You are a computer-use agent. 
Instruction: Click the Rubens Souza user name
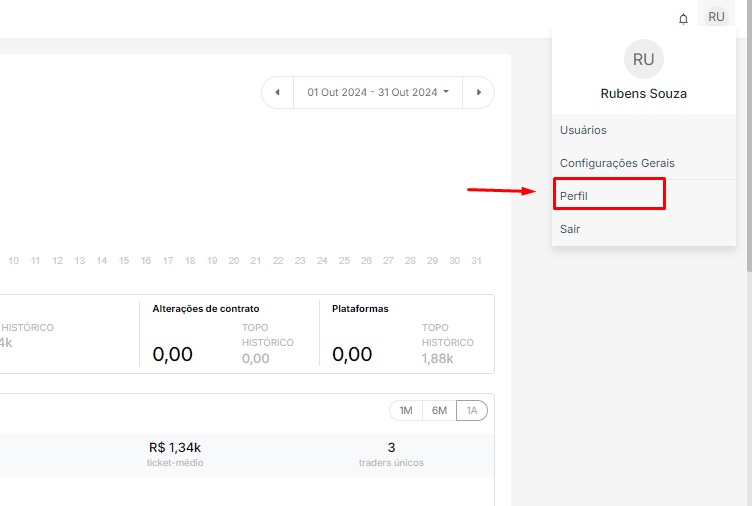[x=643, y=94]
